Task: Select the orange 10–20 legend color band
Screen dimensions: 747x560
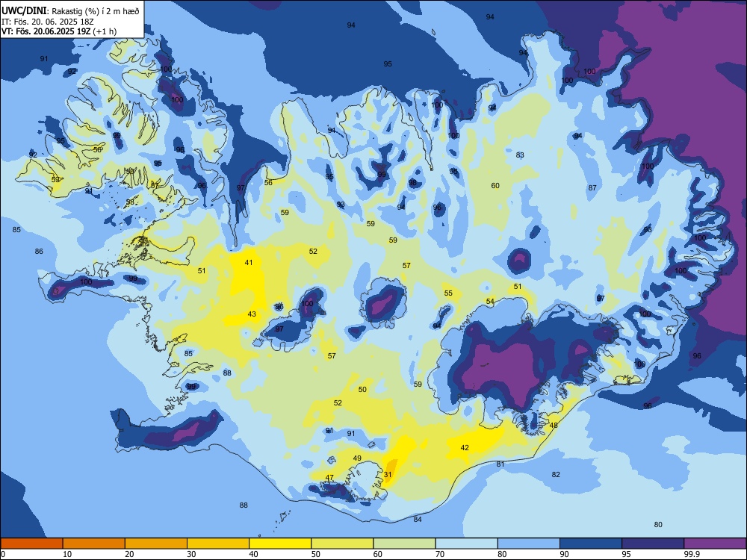Action: (94, 544)
